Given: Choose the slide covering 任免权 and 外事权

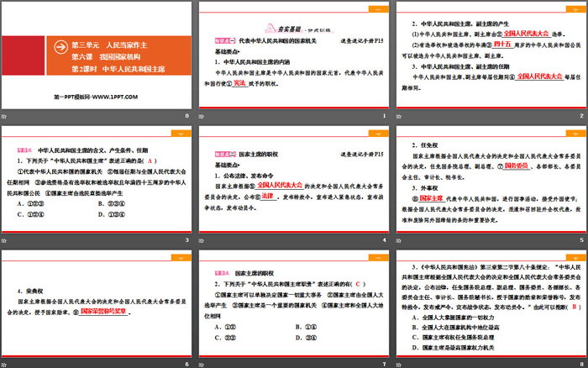Looking at the screenshot, I should coord(489,178).
